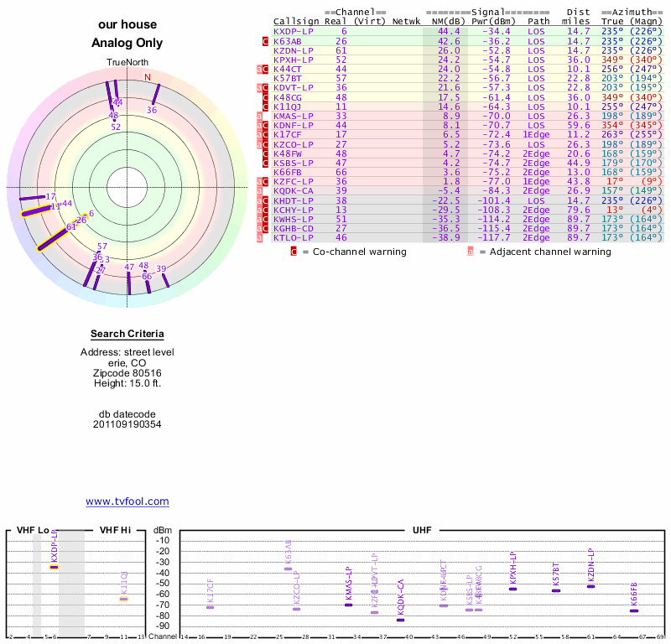The height and width of the screenshot is (644, 671).
Task: Click the red C legend icon
Action: (x=294, y=252)
